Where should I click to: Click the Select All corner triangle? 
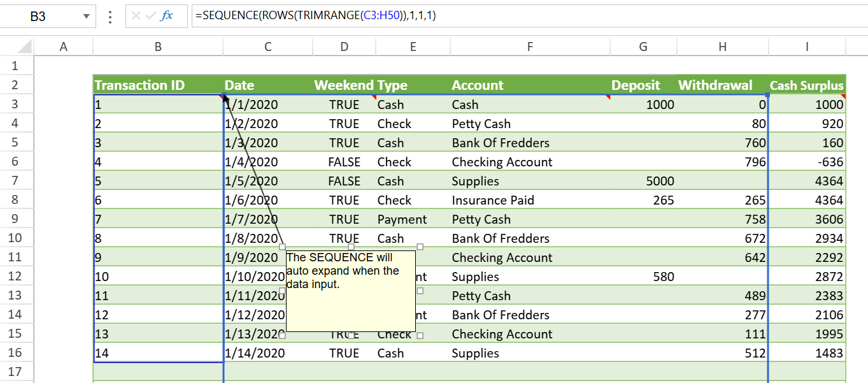click(24, 47)
